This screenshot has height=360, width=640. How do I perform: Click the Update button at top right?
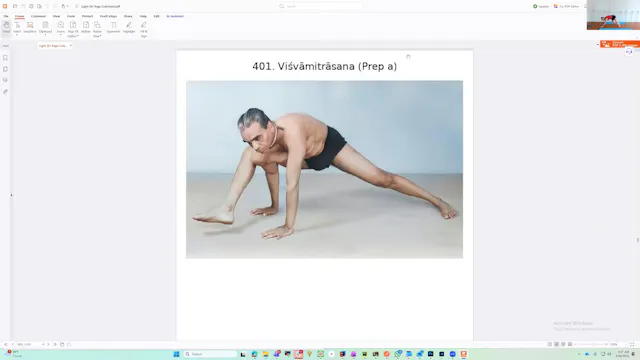point(541,6)
